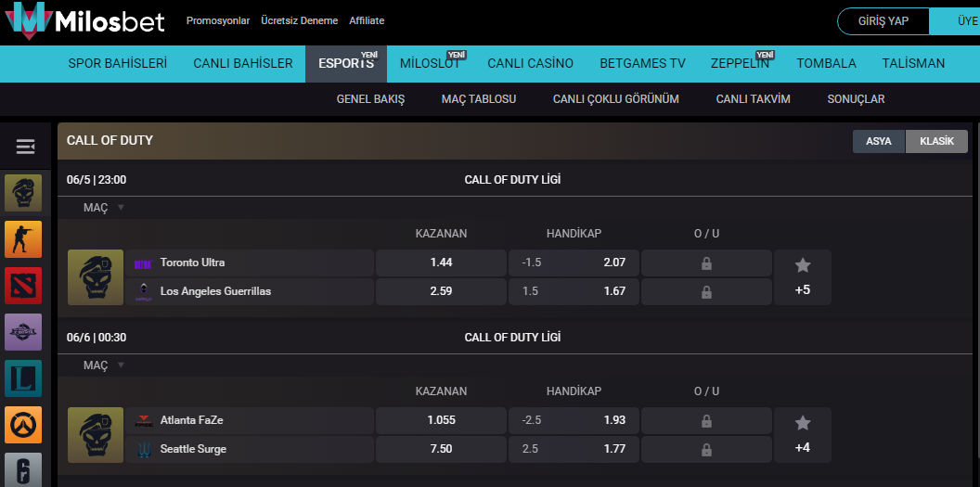Expand MAÇ dropdown for 06/6 match

[104, 365]
